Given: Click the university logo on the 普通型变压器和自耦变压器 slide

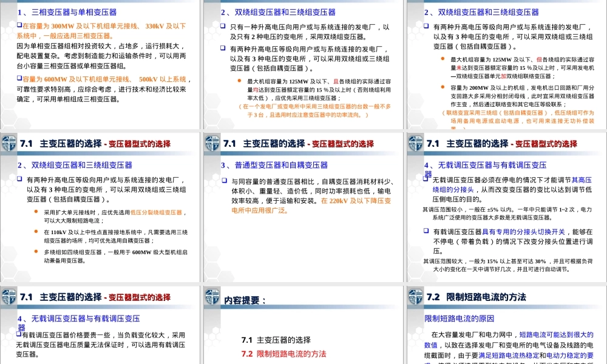Looking at the screenshot, I should [x=212, y=144].
